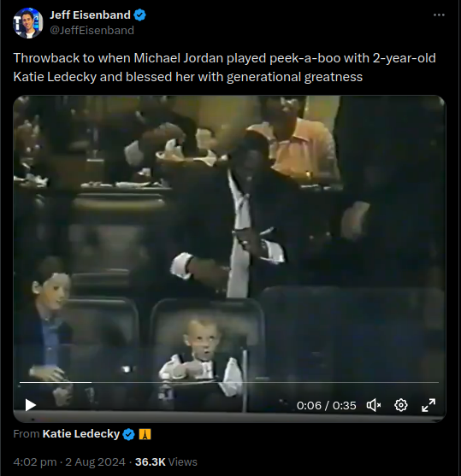Click the Eiffel Tower affiliate badge

click(x=145, y=434)
